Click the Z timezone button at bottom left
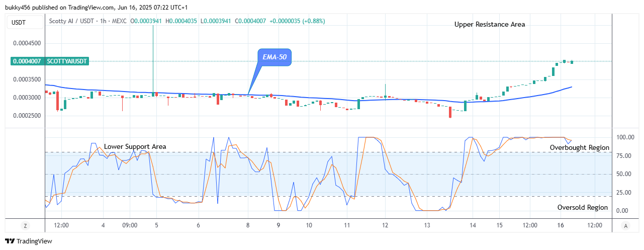This screenshot has height=250, width=644. pos(25,225)
